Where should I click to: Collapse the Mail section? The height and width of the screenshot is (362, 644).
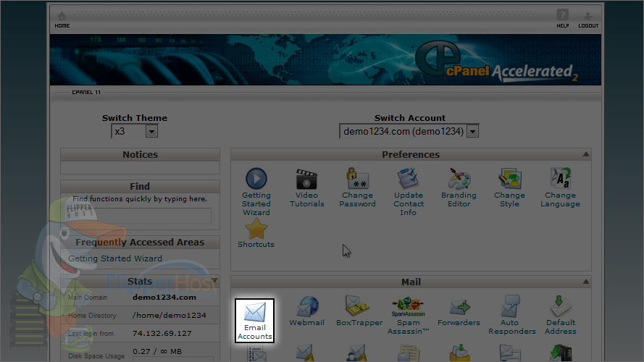[x=586, y=282]
